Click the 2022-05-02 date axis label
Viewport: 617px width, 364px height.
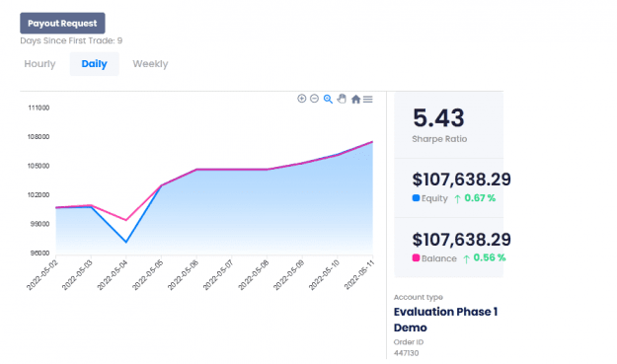42,275
